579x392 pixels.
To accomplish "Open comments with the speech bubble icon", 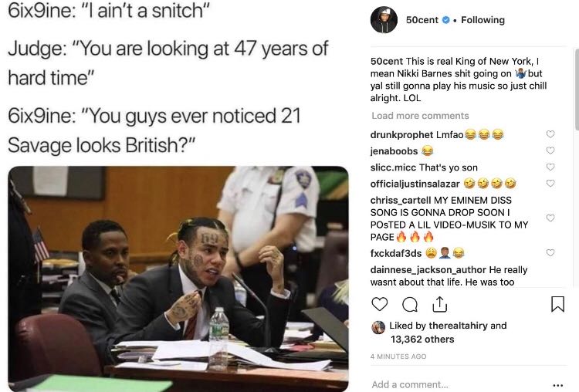I will (x=410, y=304).
